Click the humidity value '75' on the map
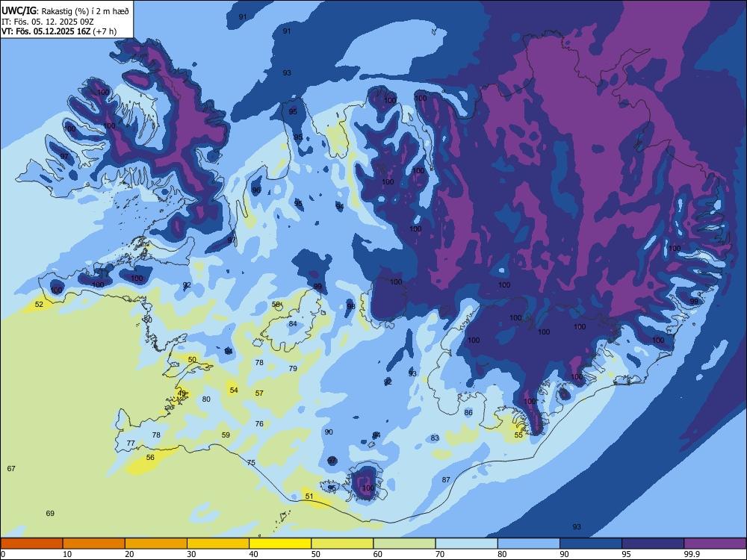This screenshot has width=747, height=560. (x=251, y=463)
